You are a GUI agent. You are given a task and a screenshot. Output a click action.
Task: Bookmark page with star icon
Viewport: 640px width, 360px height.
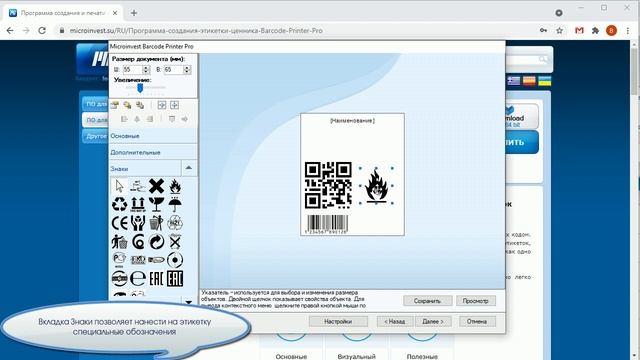pyautogui.click(x=560, y=31)
